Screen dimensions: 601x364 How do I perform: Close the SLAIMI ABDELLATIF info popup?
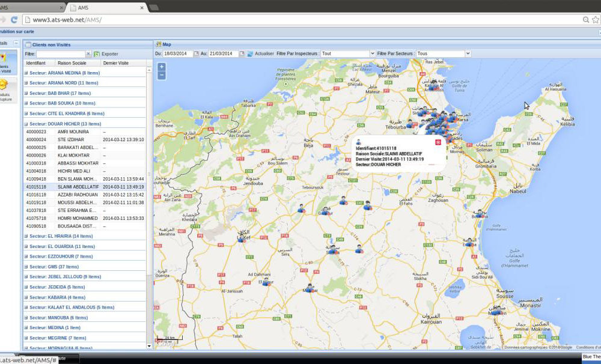tap(438, 142)
